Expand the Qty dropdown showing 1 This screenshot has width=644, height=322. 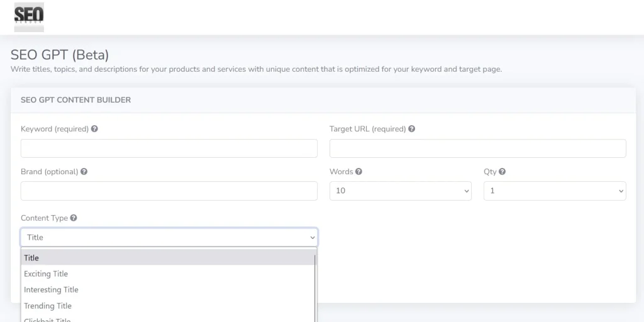click(x=554, y=191)
